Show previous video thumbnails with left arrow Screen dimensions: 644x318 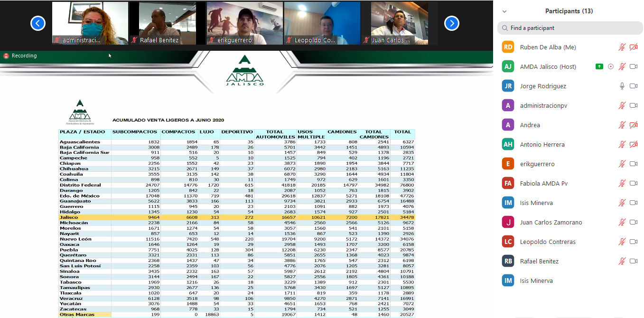[38, 23]
